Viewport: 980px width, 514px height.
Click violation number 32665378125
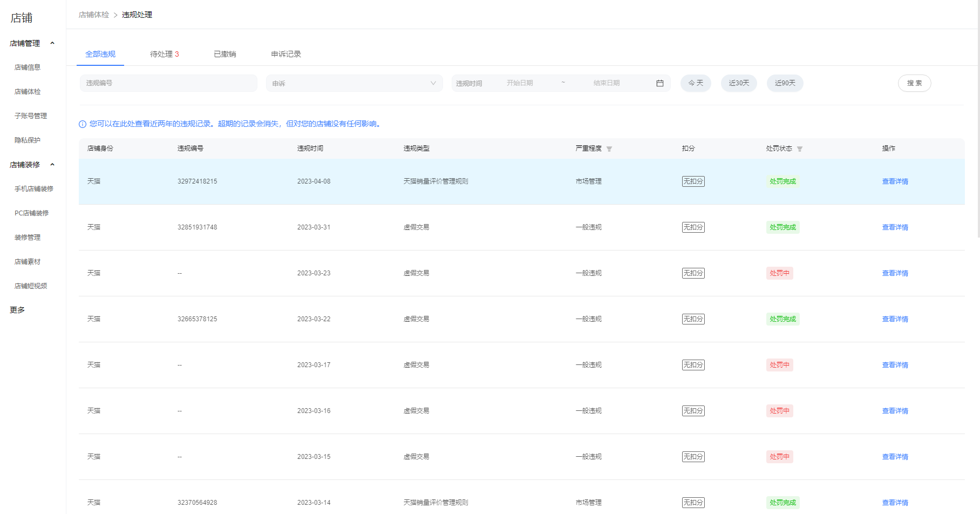(198, 319)
